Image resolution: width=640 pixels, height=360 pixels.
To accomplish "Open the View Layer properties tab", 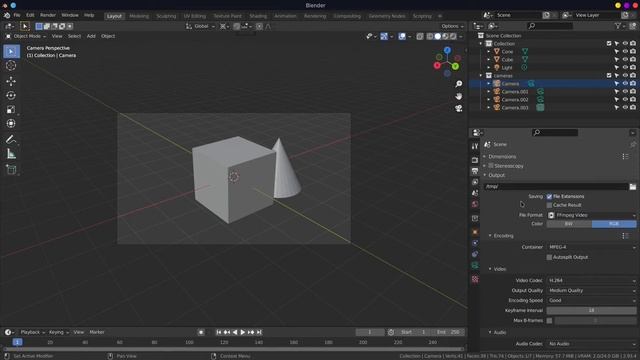I will pos(475,182).
